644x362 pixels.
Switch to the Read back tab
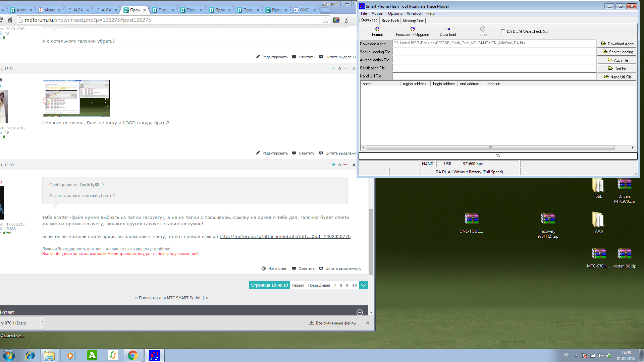[x=390, y=21]
